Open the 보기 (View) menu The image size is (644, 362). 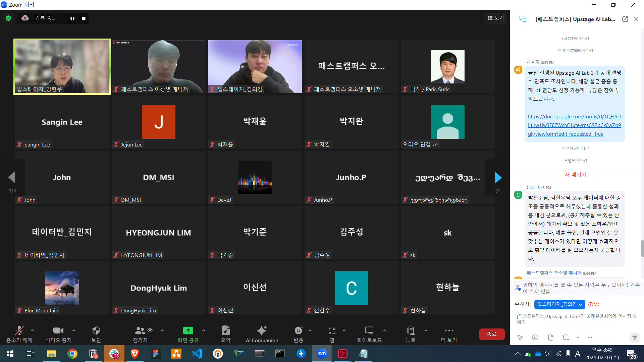pyautogui.click(x=496, y=18)
